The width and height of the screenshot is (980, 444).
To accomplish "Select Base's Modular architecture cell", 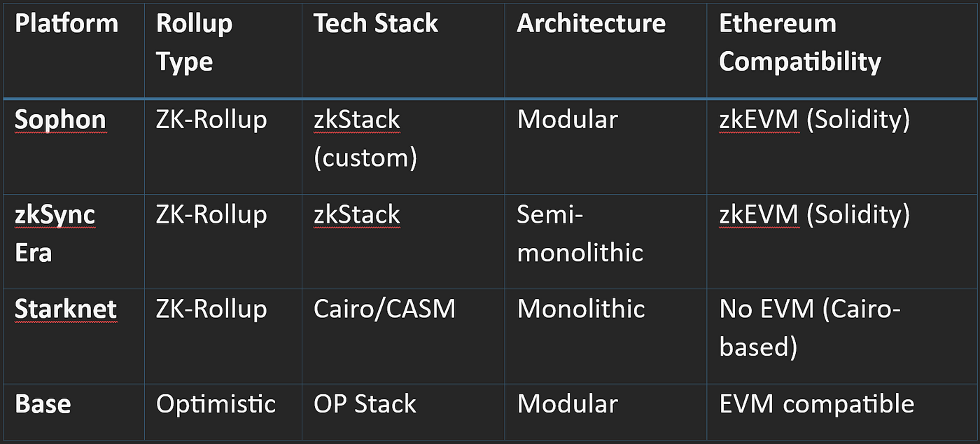I will pos(605,412).
